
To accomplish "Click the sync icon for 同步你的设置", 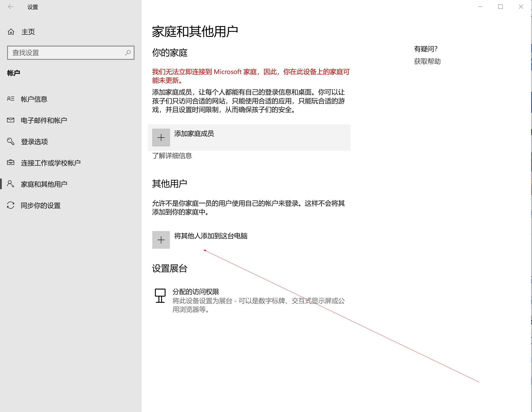I will (x=11, y=205).
